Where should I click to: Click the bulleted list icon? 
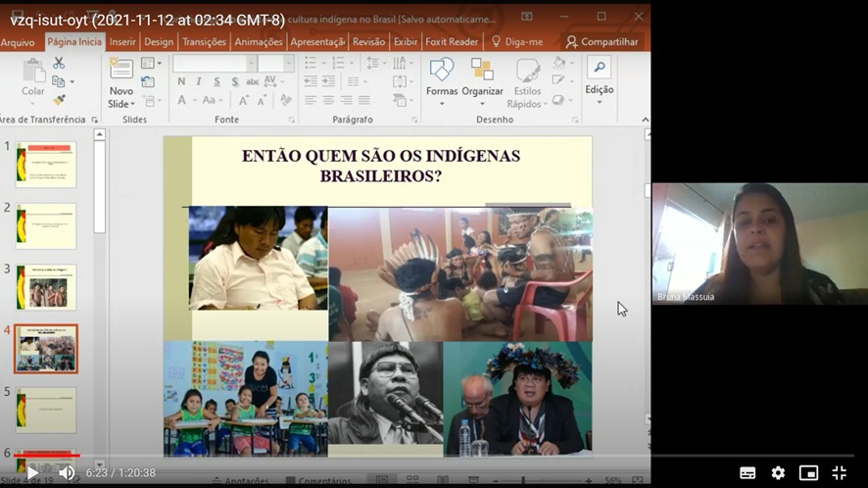pos(311,63)
